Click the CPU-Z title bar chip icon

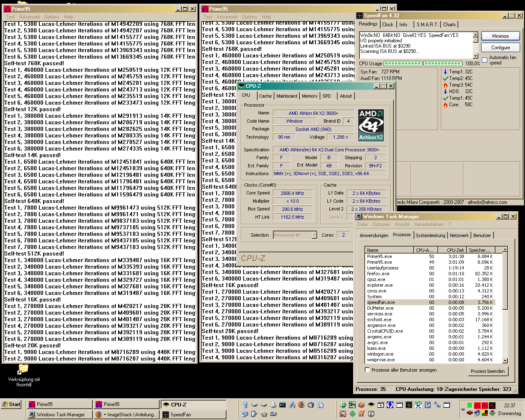pos(242,86)
